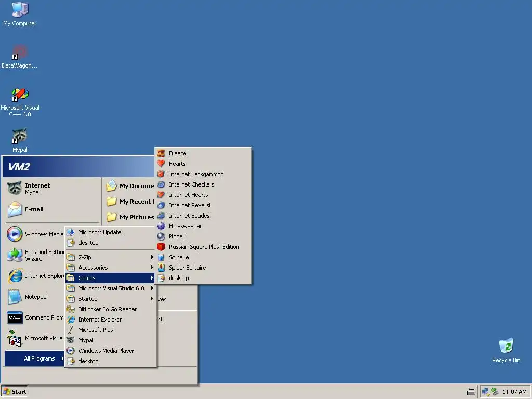The width and height of the screenshot is (532, 399).
Task: Click the VM2 user name header
Action: coord(19,167)
